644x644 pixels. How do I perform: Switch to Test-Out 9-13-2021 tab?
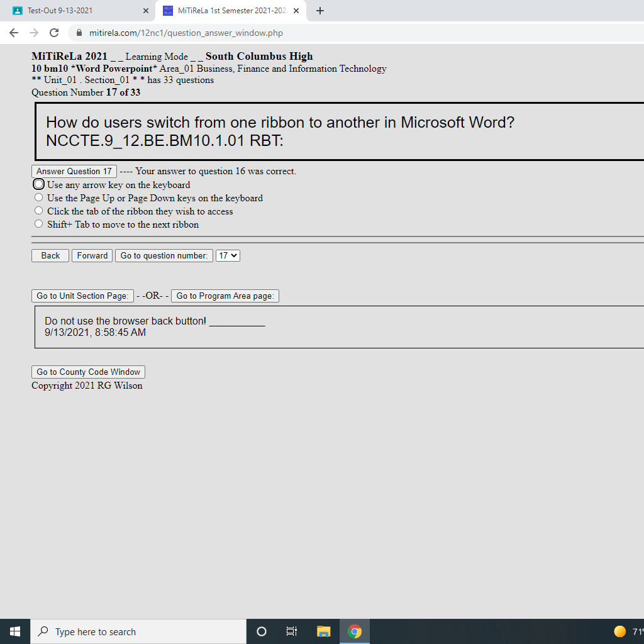click(x=77, y=11)
